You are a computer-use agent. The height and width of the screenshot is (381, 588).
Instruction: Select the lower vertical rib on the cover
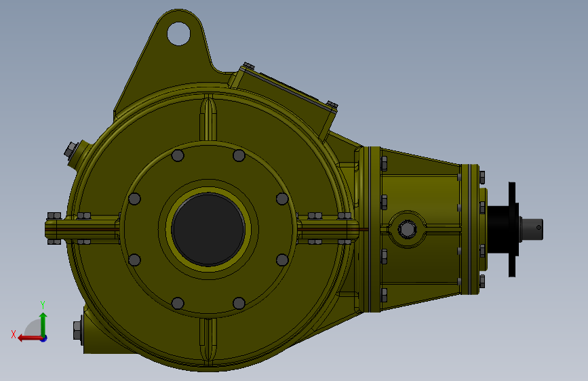click(x=208, y=341)
